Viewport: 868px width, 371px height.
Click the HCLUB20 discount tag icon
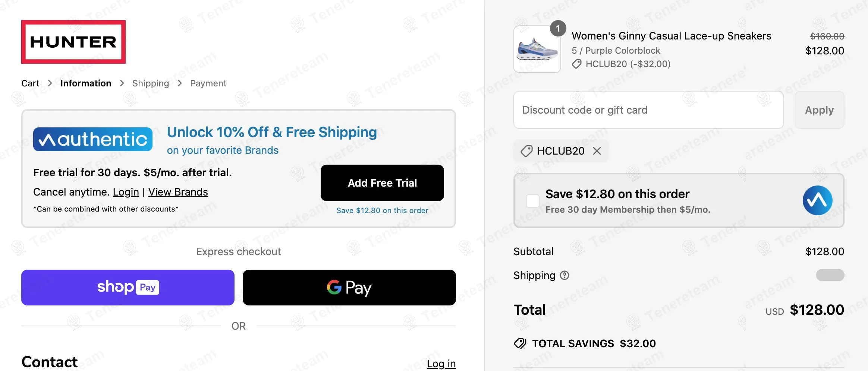tap(526, 151)
